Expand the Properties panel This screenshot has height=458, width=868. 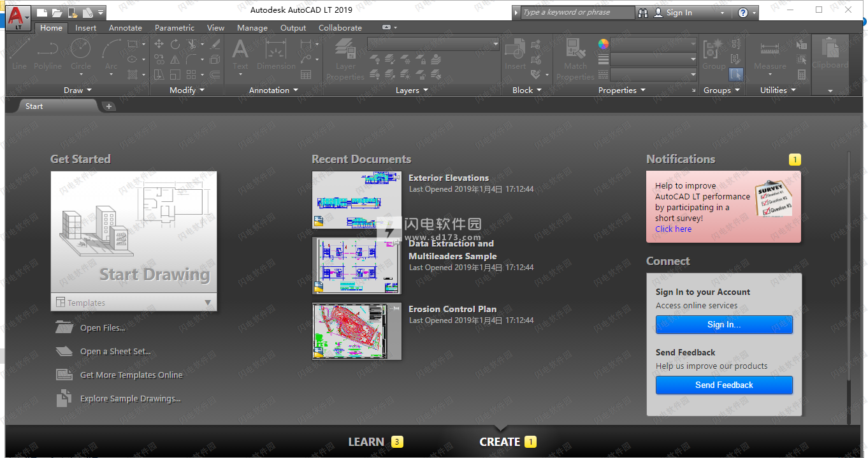(621, 90)
